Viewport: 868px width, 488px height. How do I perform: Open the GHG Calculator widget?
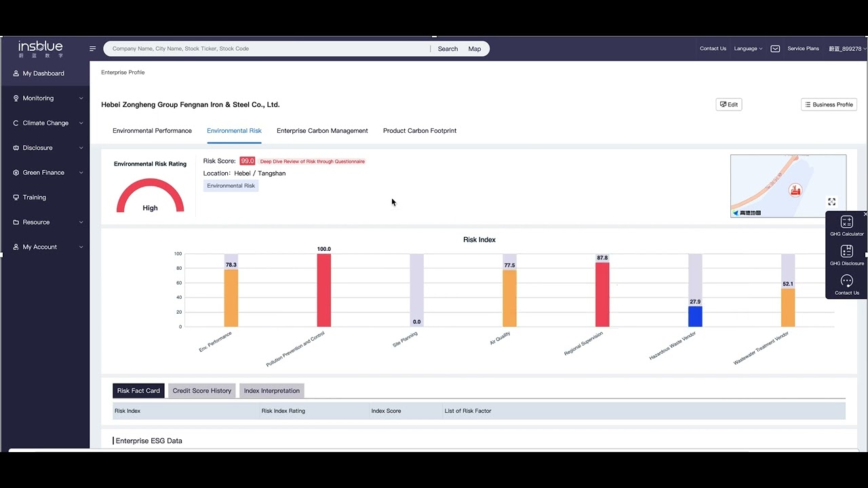point(847,226)
